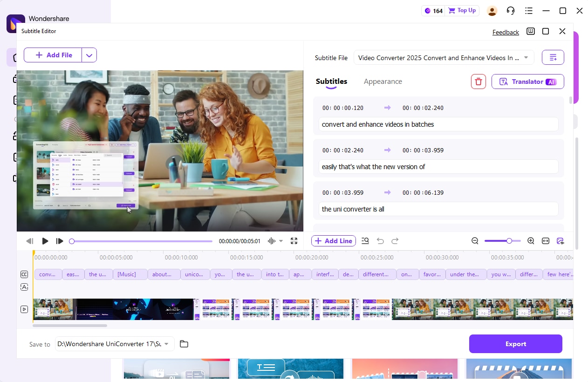
Task: Click start time 00:00:00.120
Action: pos(343,108)
